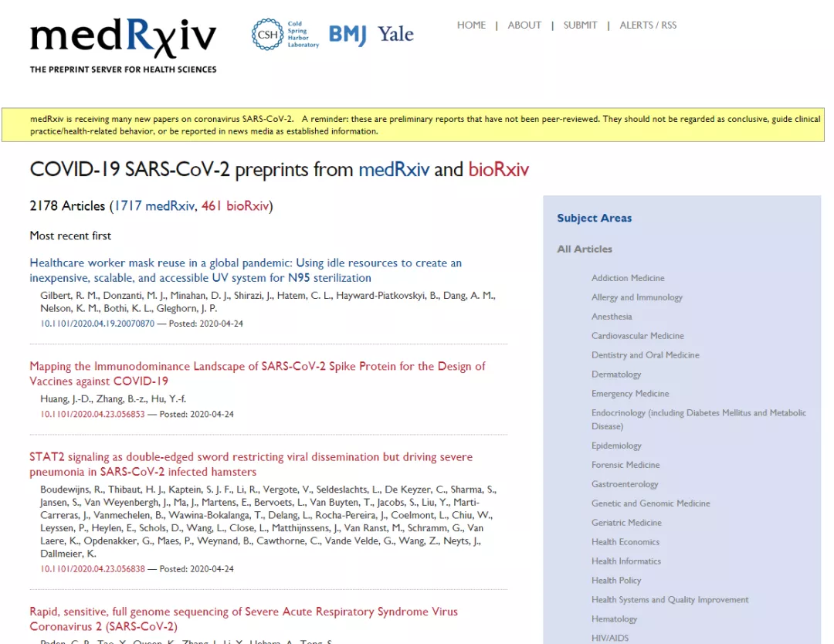Select Geriatric Medicine subject area
This screenshot has height=644, width=834.
[626, 523]
